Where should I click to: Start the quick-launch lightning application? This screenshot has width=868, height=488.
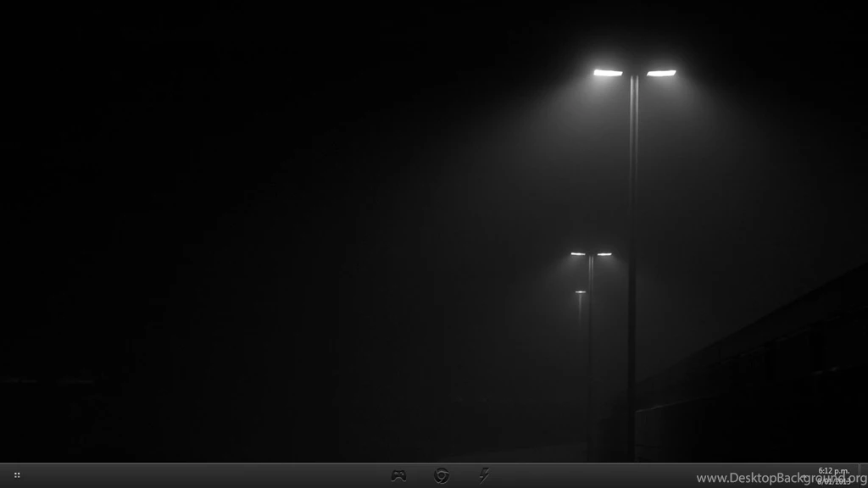(485, 475)
